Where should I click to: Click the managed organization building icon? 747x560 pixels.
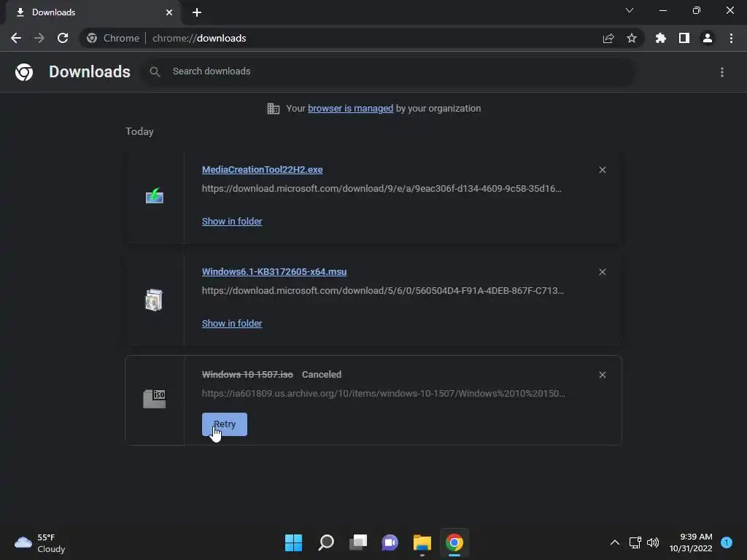273,109
